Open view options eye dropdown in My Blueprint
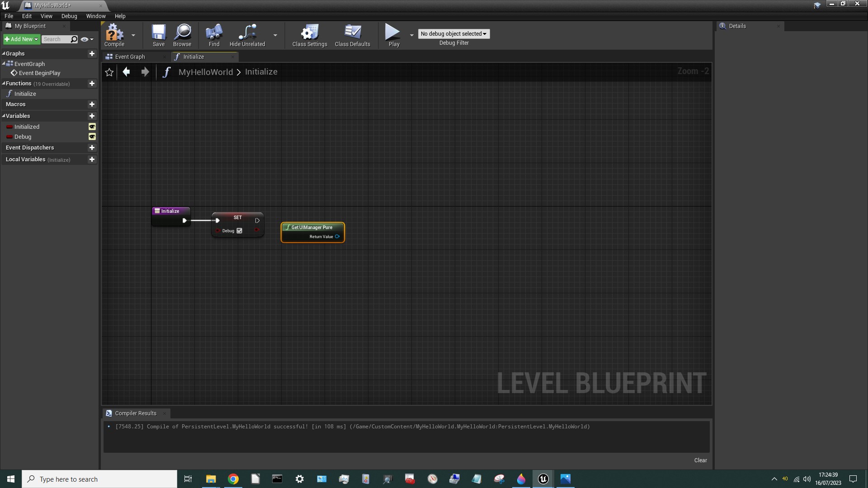The width and height of the screenshot is (868, 488). (x=87, y=39)
